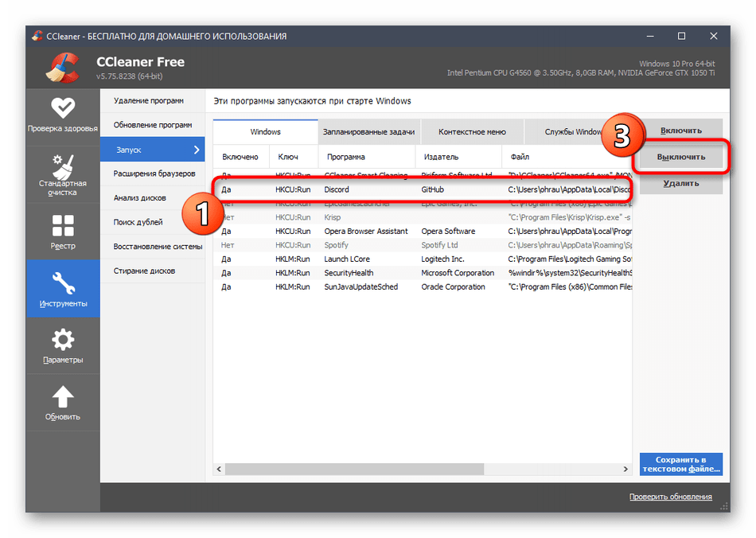Viewport: 756px width, 538px height.
Task: Switch to the Windows tab
Action: pyautogui.click(x=265, y=131)
